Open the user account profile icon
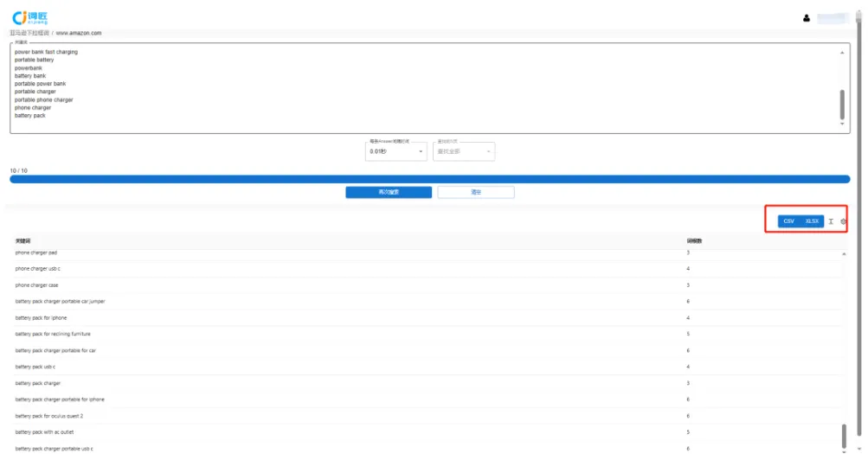 tap(806, 18)
